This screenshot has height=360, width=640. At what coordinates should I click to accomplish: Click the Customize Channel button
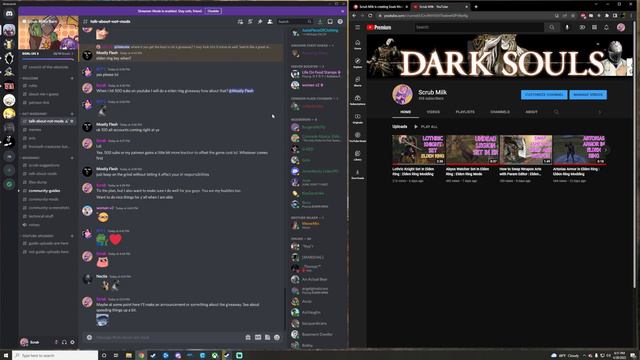(x=544, y=95)
